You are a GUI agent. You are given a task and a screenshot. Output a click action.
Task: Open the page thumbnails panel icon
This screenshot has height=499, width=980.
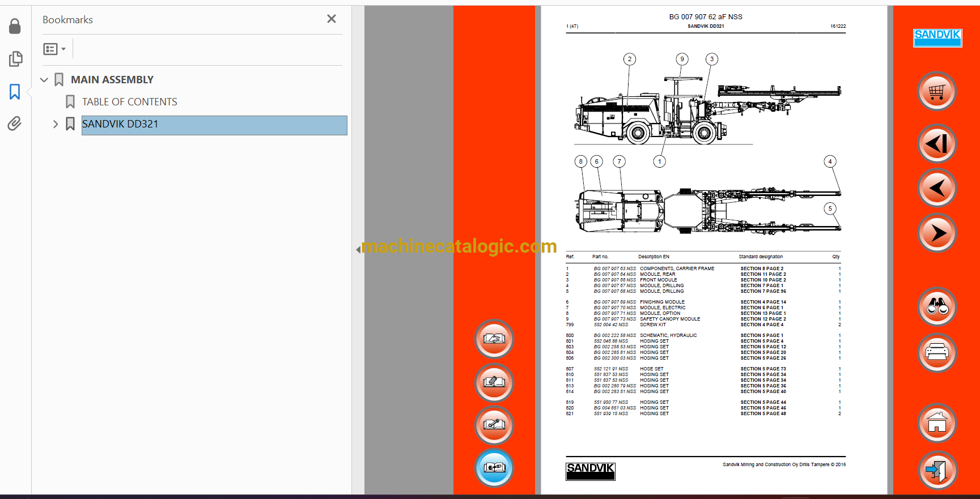[x=15, y=59]
